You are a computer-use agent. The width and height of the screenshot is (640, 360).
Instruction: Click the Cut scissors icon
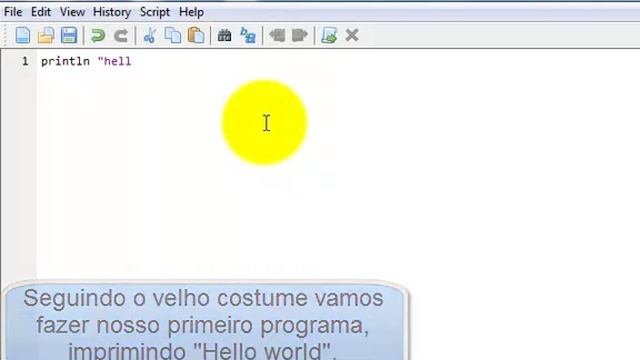coord(150,36)
